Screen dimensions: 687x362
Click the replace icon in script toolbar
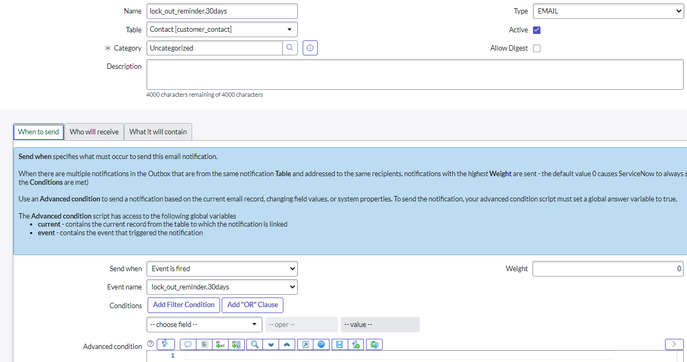[x=220, y=344]
